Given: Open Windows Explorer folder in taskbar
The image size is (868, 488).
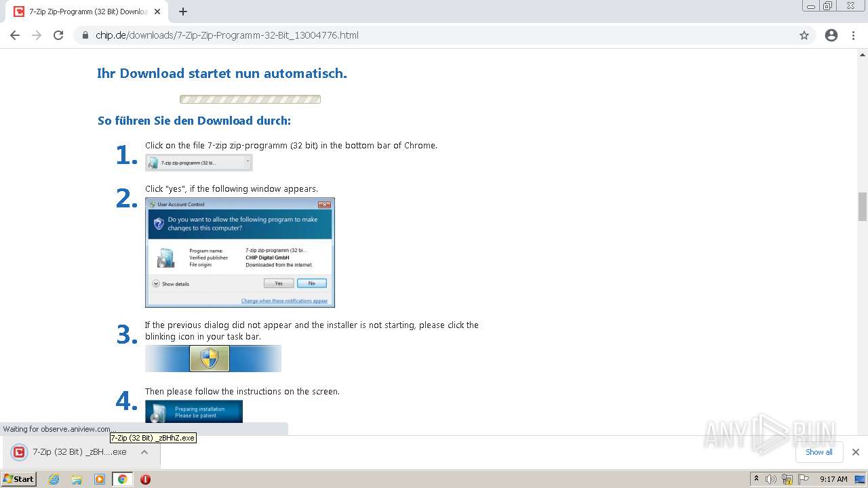Looking at the screenshot, I should [77, 479].
